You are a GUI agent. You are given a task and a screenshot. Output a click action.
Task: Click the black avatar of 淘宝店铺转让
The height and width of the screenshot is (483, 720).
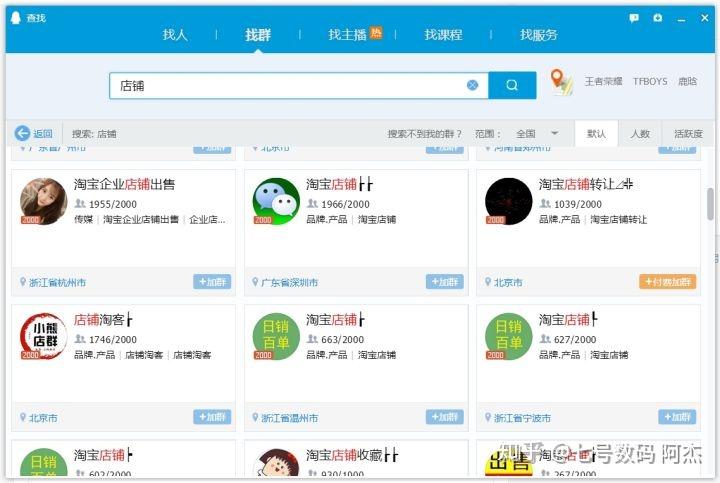(x=509, y=201)
